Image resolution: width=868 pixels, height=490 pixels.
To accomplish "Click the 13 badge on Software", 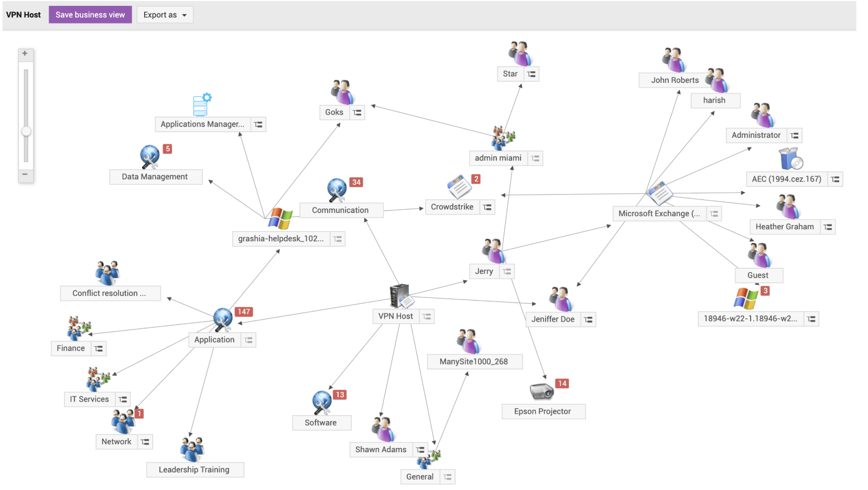I will click(x=340, y=395).
